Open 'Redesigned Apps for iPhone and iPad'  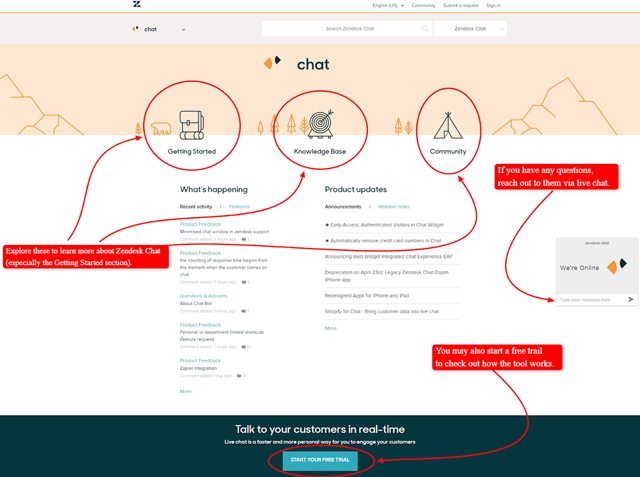click(x=367, y=296)
